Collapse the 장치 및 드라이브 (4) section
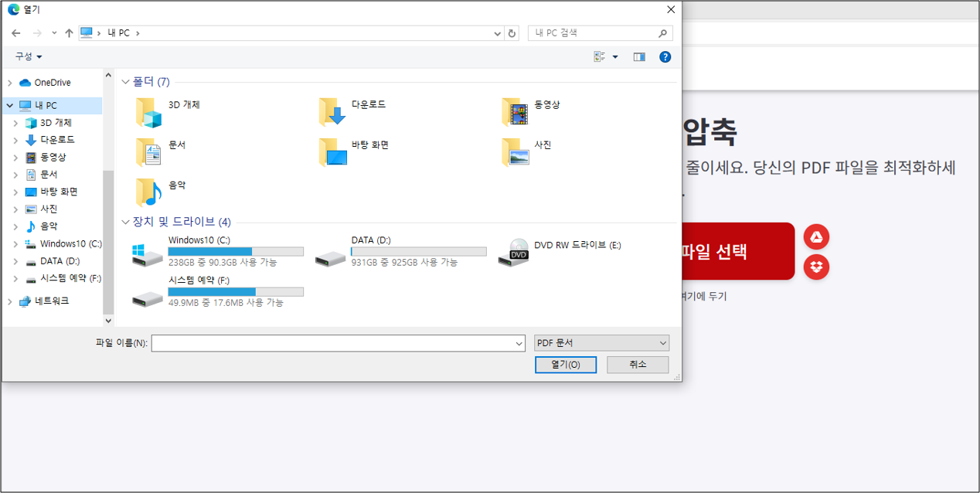Image resolution: width=980 pixels, height=493 pixels. pyautogui.click(x=125, y=222)
